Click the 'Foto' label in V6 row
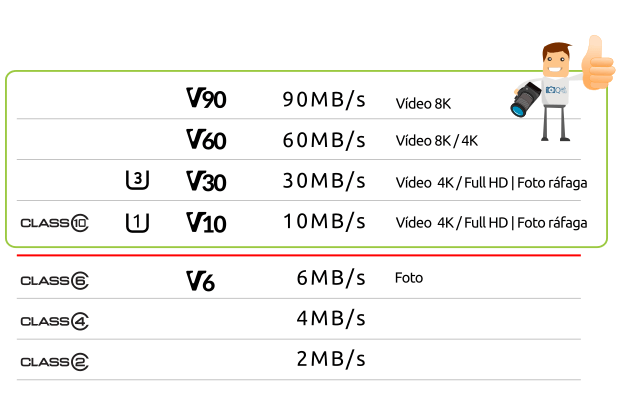 pyautogui.click(x=409, y=277)
